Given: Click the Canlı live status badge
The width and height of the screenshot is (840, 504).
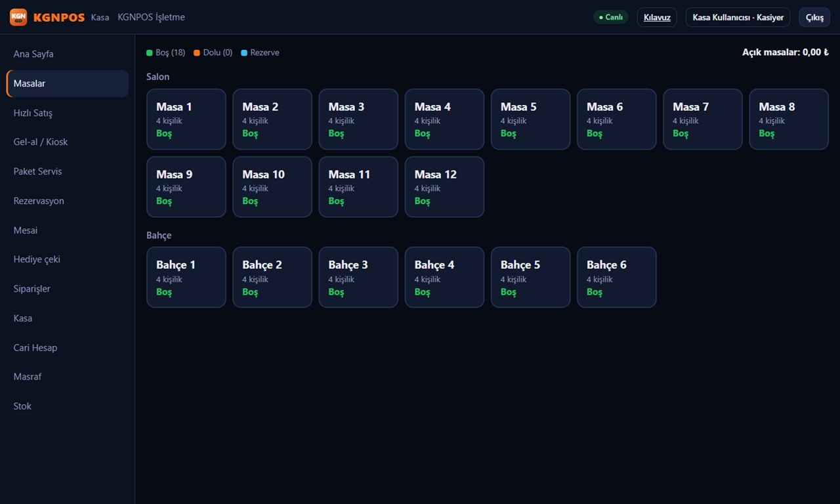Looking at the screenshot, I should pyautogui.click(x=611, y=17).
